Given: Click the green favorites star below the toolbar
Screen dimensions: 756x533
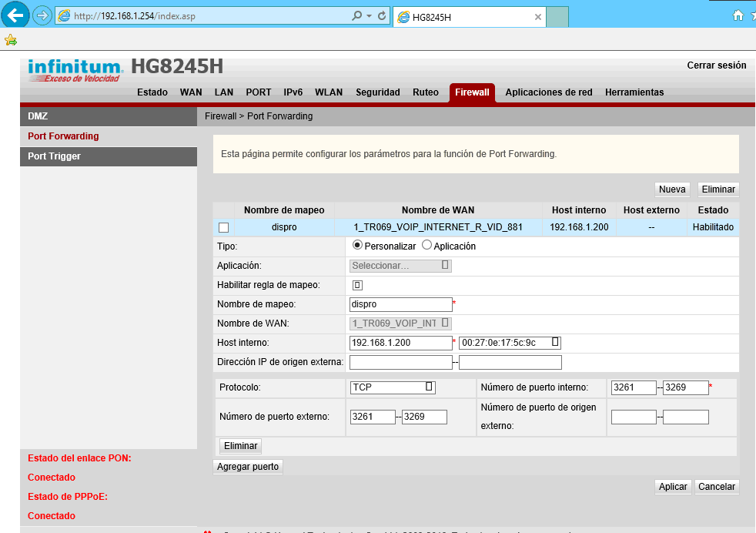Looking at the screenshot, I should pos(11,40).
